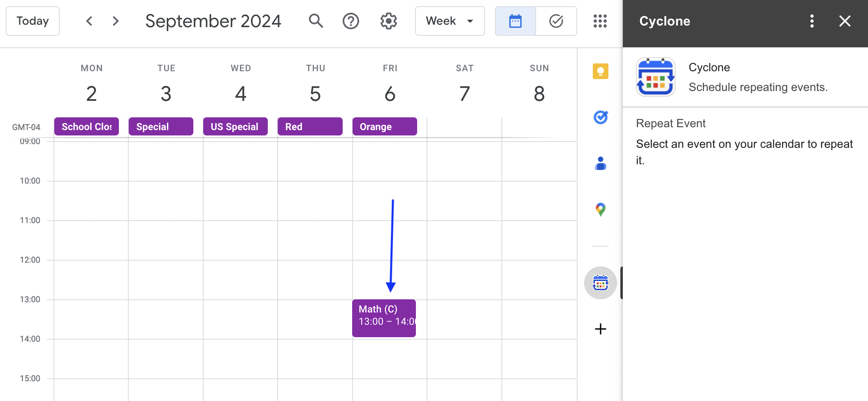This screenshot has height=401, width=868.
Task: Open the Support help icon
Action: [351, 21]
